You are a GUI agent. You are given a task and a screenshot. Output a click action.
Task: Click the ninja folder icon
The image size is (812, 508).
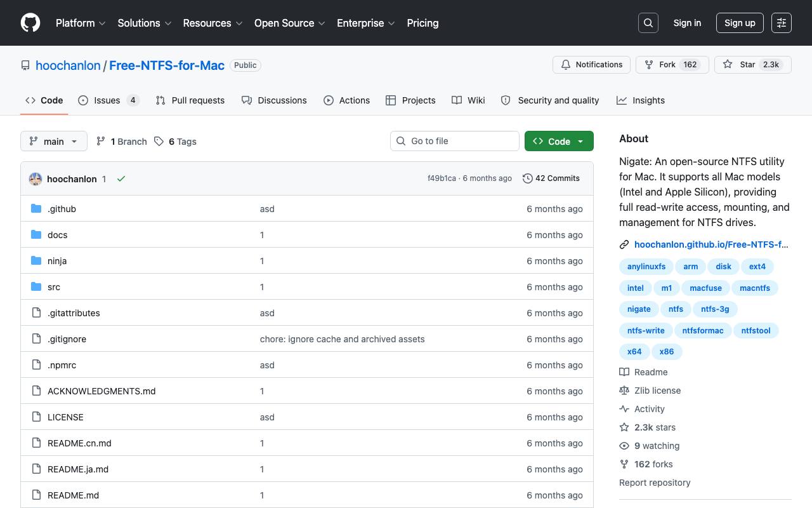(36, 261)
